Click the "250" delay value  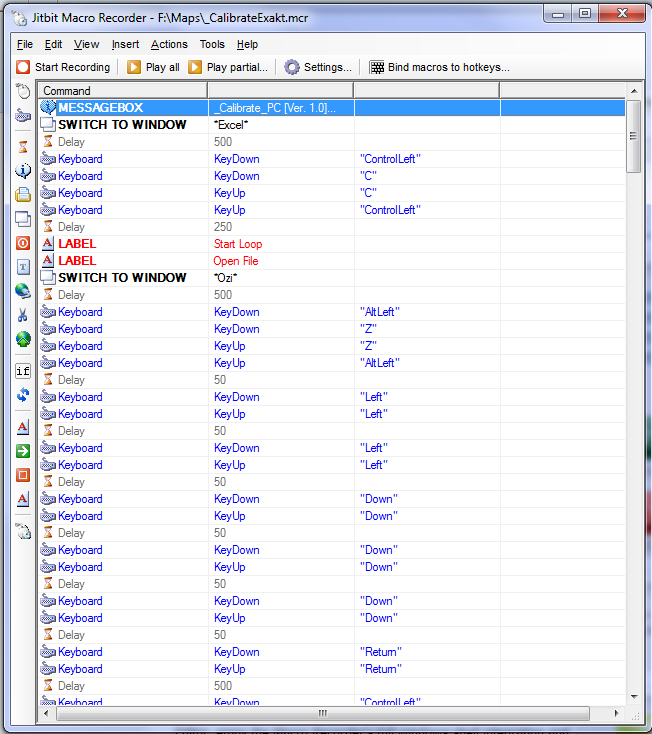(x=223, y=227)
